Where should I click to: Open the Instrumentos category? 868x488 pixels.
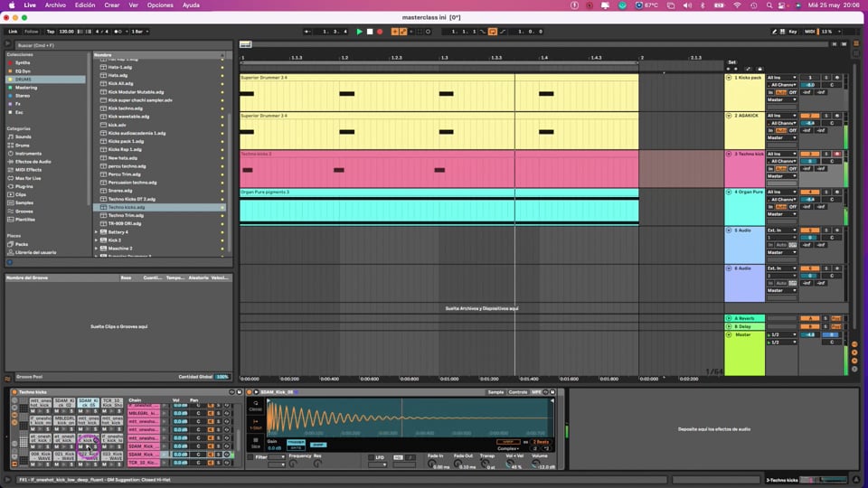pyautogui.click(x=28, y=154)
